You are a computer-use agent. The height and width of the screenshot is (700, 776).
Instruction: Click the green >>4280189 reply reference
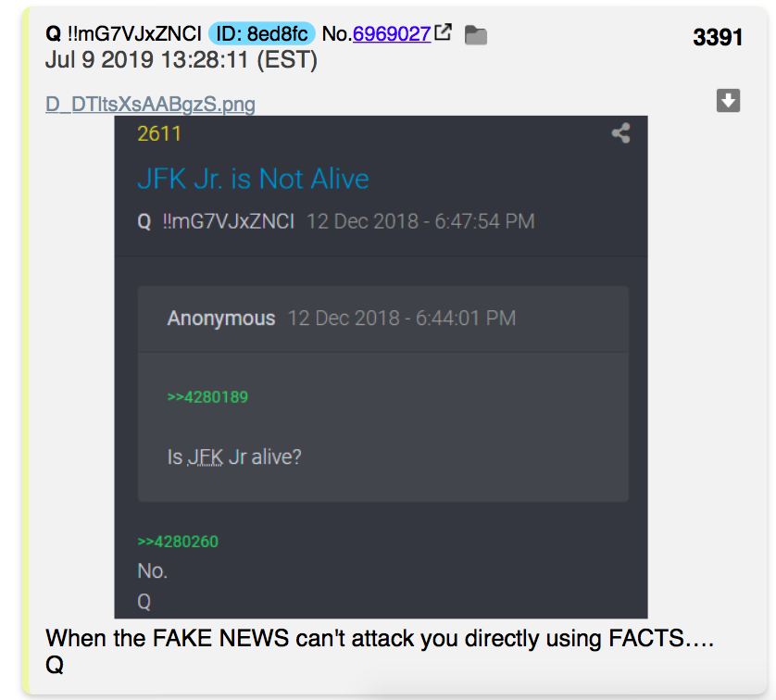point(207,397)
